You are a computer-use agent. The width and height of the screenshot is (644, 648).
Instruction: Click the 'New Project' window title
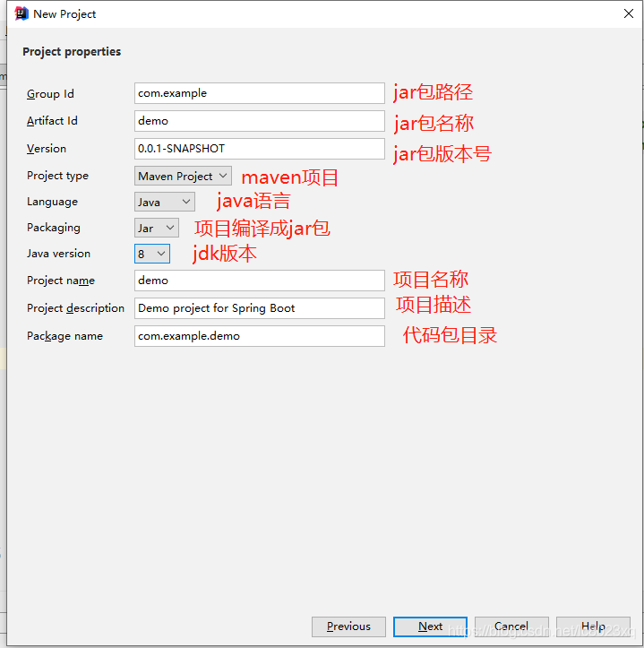tap(64, 14)
